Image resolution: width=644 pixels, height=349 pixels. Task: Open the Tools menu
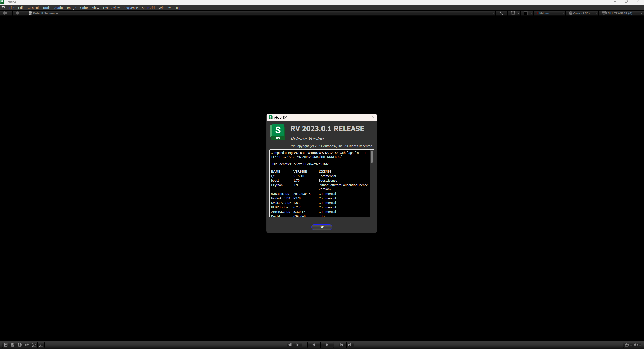pyautogui.click(x=46, y=8)
